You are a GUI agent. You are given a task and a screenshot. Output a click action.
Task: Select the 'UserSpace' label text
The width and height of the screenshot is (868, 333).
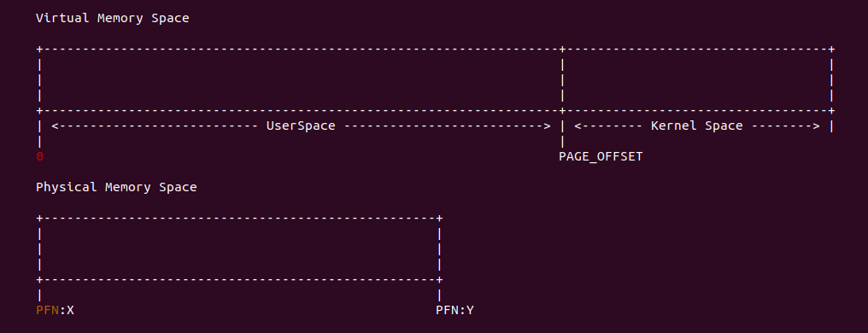pos(301,126)
